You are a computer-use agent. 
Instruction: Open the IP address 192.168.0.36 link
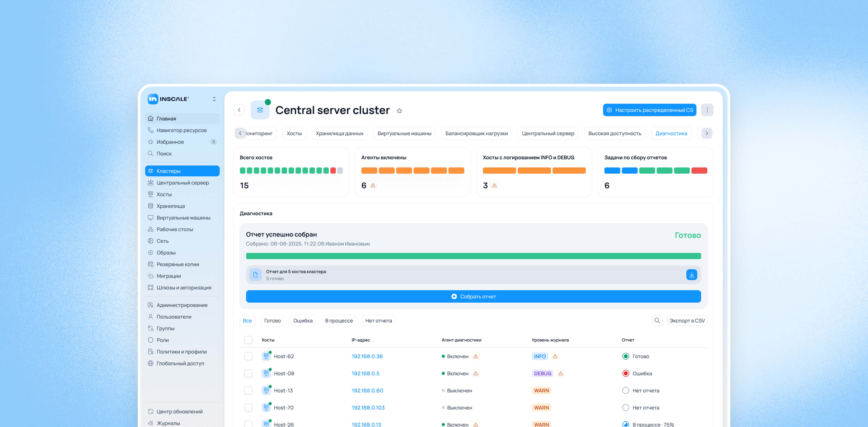pos(367,356)
